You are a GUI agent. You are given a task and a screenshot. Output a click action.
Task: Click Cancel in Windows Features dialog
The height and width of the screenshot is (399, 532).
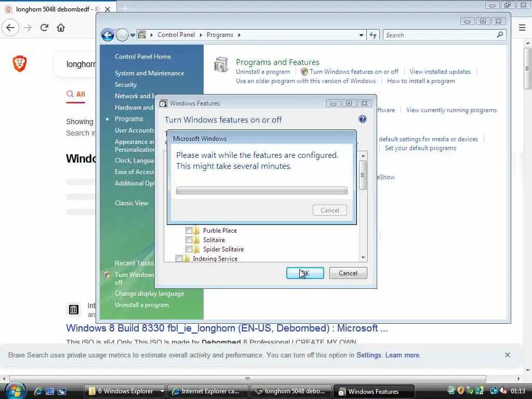(x=348, y=273)
